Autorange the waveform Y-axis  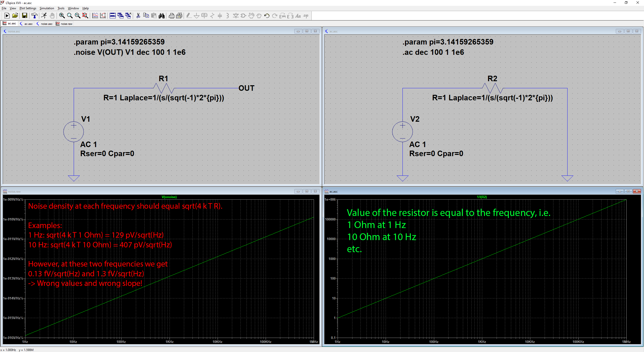click(103, 16)
